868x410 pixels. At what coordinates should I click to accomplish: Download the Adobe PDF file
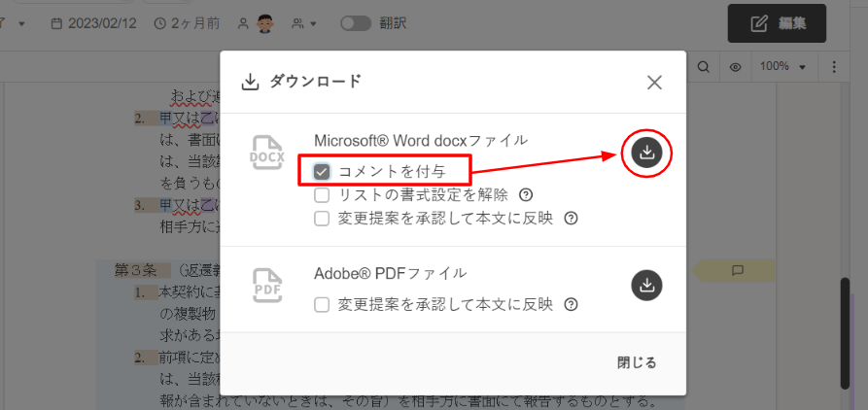[x=648, y=285]
